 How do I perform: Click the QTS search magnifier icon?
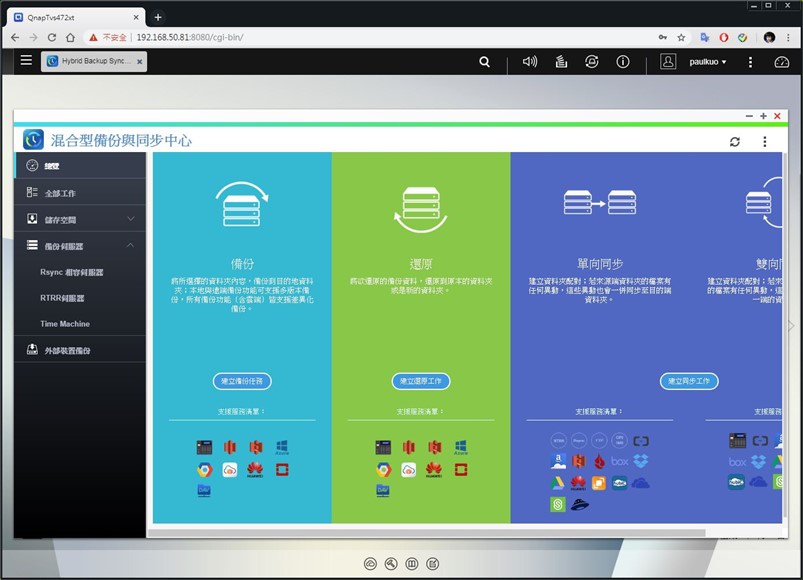pos(484,62)
